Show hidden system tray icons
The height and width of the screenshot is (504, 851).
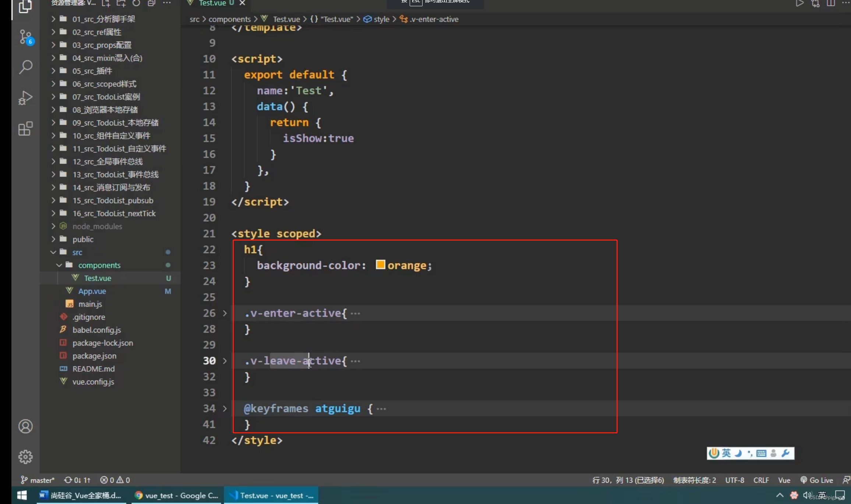click(x=780, y=496)
